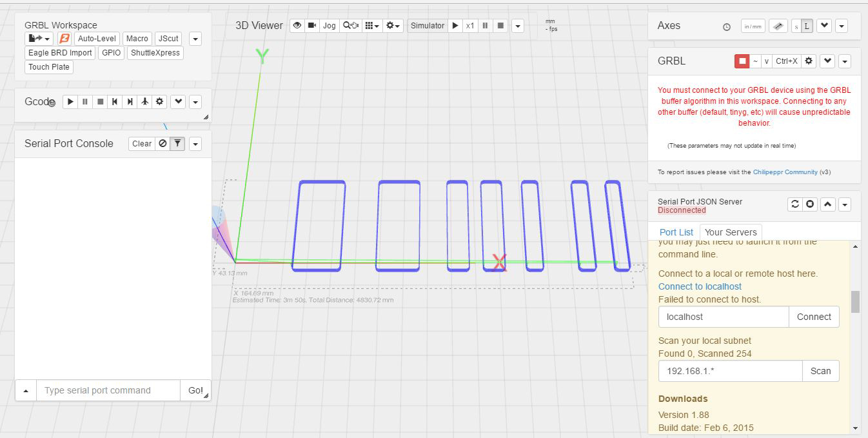Viewport: 868px width, 438px height.
Task: Click the Scan button for local subnet
Action: tap(820, 371)
